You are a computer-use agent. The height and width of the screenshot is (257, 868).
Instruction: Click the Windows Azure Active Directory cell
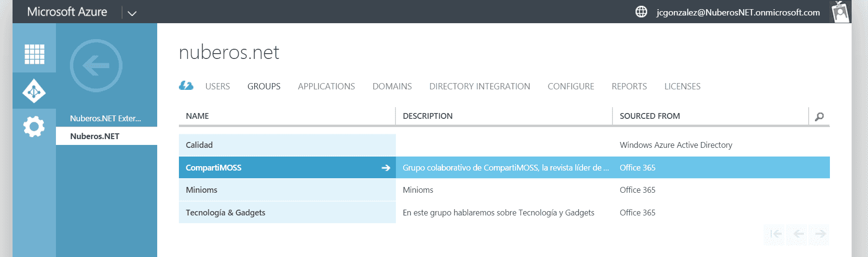click(x=676, y=145)
